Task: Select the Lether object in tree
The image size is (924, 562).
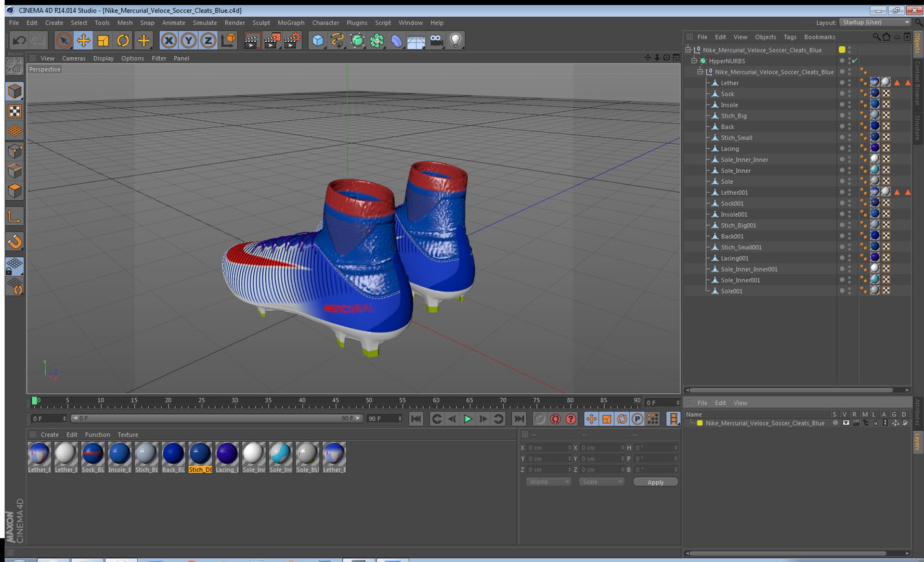Action: coord(729,83)
